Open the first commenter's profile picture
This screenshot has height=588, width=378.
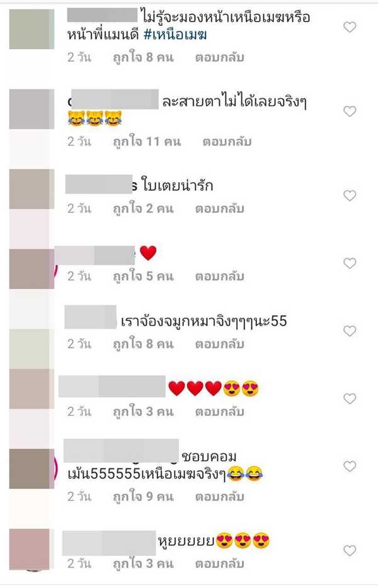[31, 29]
